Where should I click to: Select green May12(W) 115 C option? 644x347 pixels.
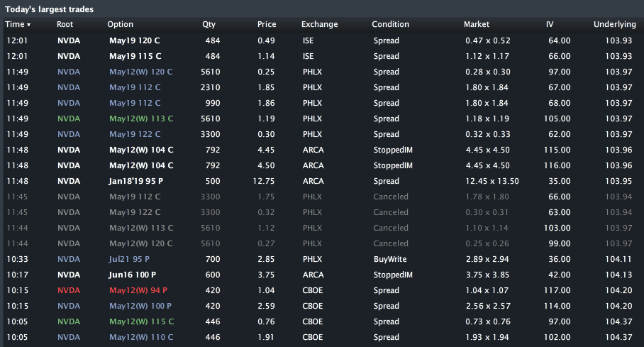[x=141, y=322]
